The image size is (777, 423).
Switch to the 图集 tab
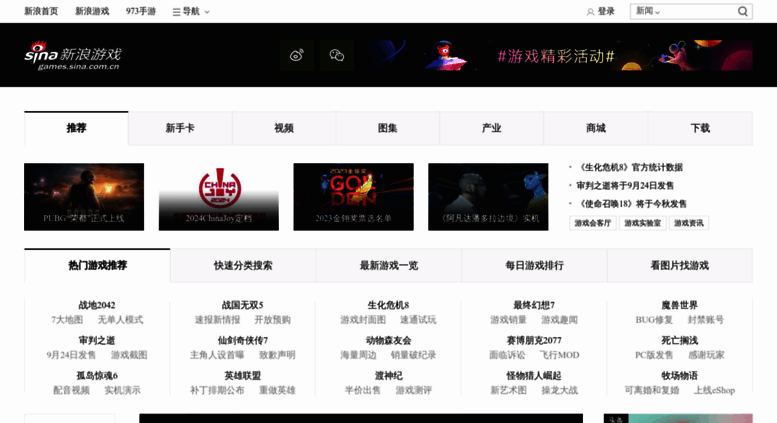pos(388,128)
